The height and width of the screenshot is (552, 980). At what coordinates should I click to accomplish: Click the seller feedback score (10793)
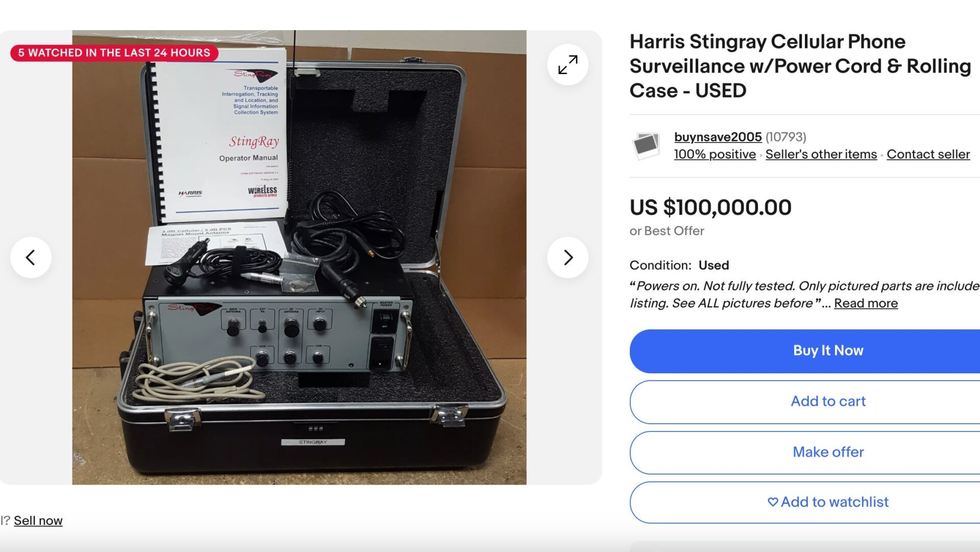click(x=786, y=137)
